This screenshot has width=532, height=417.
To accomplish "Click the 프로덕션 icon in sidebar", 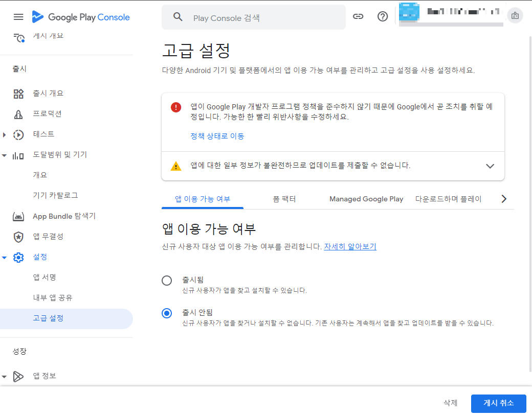I will [x=18, y=114].
